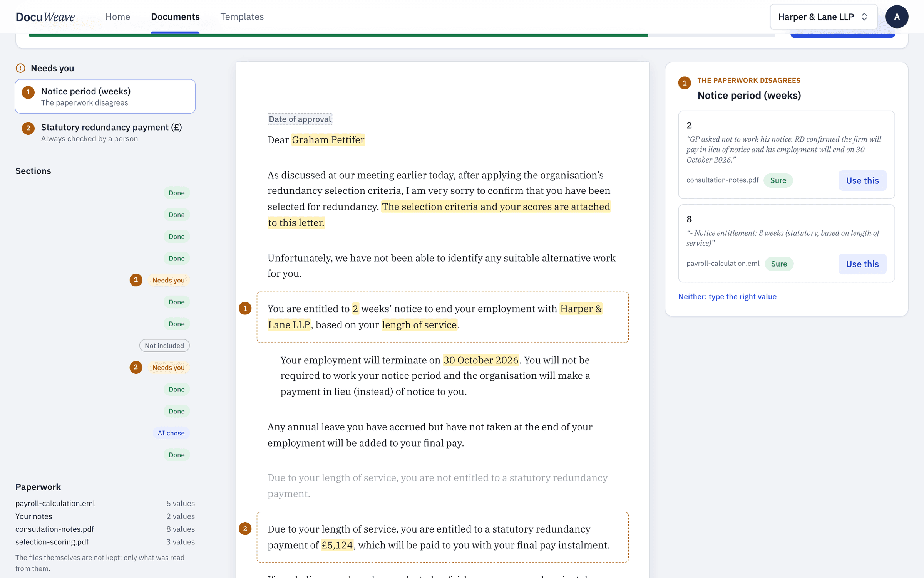Click the Date of approval placeholder field
This screenshot has width=924, height=578.
pos(300,119)
